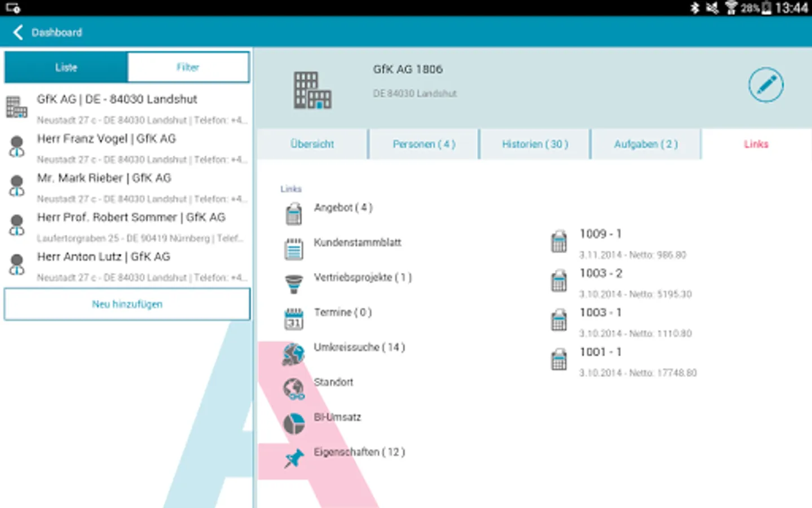Select GfK AG | DE - 84030 Landshut entry
The width and height of the screenshot is (812, 508).
[127, 108]
